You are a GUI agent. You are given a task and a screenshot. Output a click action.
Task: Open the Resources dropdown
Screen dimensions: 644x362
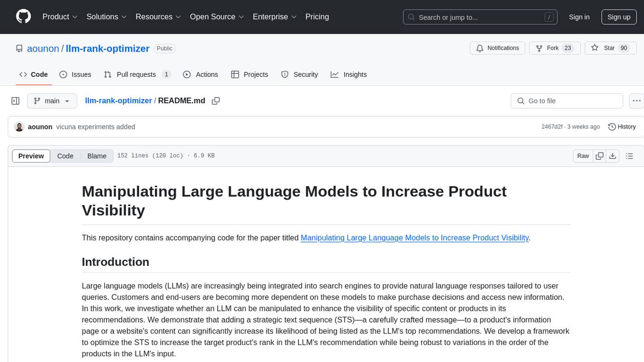158,17
